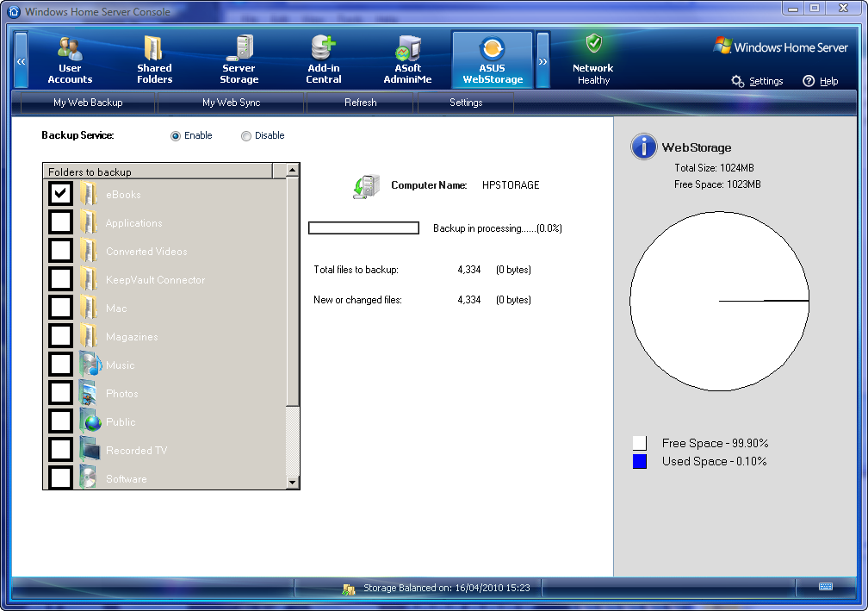Open the console Settings link
Image resolution: width=868 pixels, height=611 pixels.
(x=766, y=81)
